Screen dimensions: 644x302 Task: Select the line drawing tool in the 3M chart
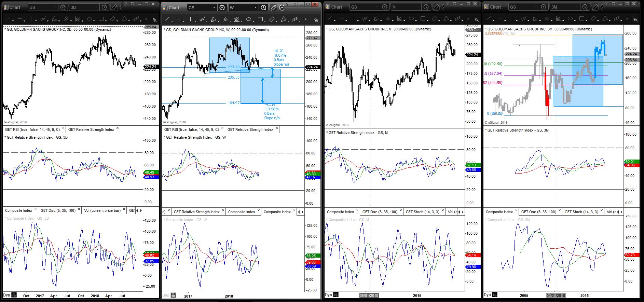coord(488,19)
